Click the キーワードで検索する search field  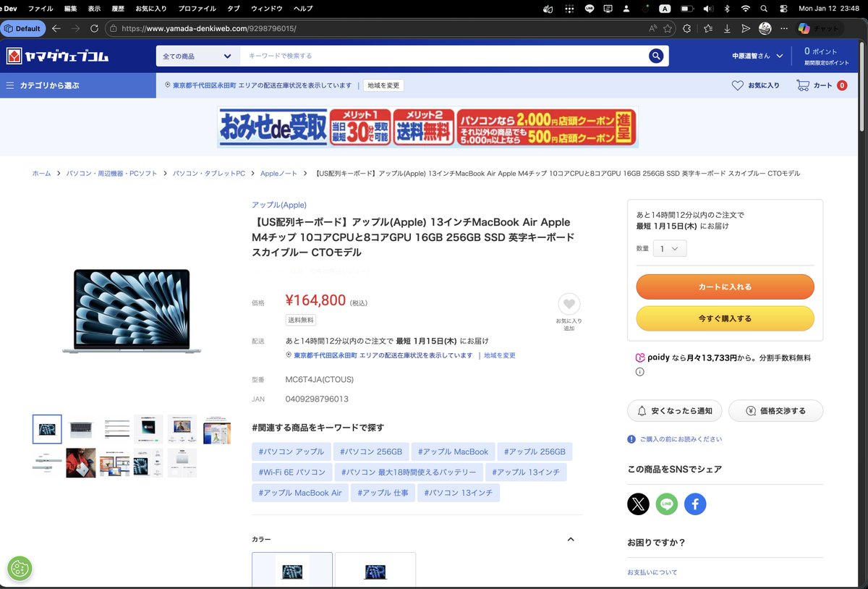click(x=443, y=56)
